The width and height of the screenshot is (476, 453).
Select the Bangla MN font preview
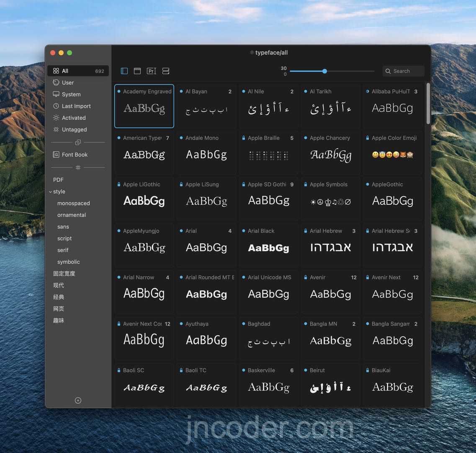331,341
